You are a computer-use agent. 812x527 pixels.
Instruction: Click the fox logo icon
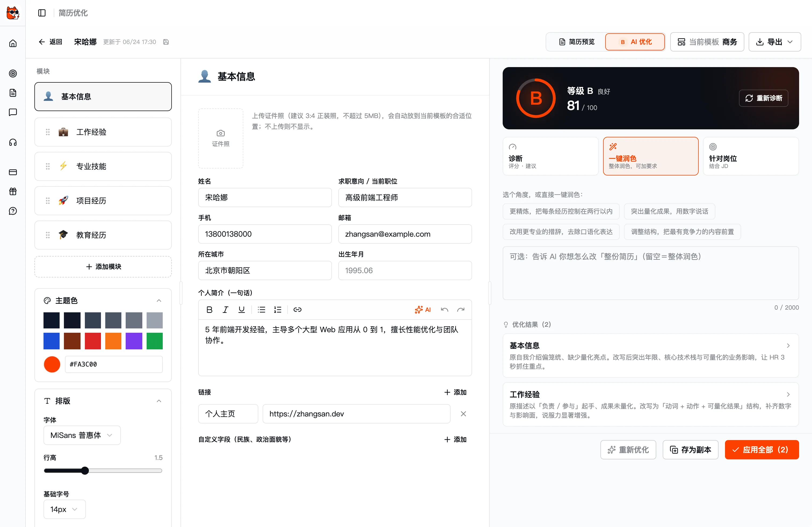(x=13, y=13)
